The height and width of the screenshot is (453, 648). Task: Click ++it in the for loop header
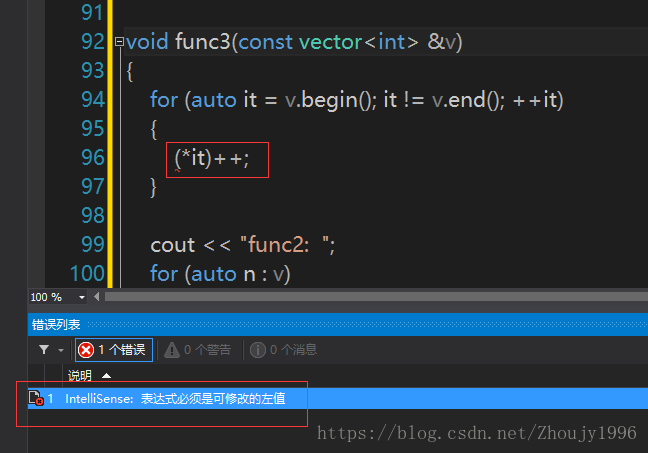click(x=536, y=100)
